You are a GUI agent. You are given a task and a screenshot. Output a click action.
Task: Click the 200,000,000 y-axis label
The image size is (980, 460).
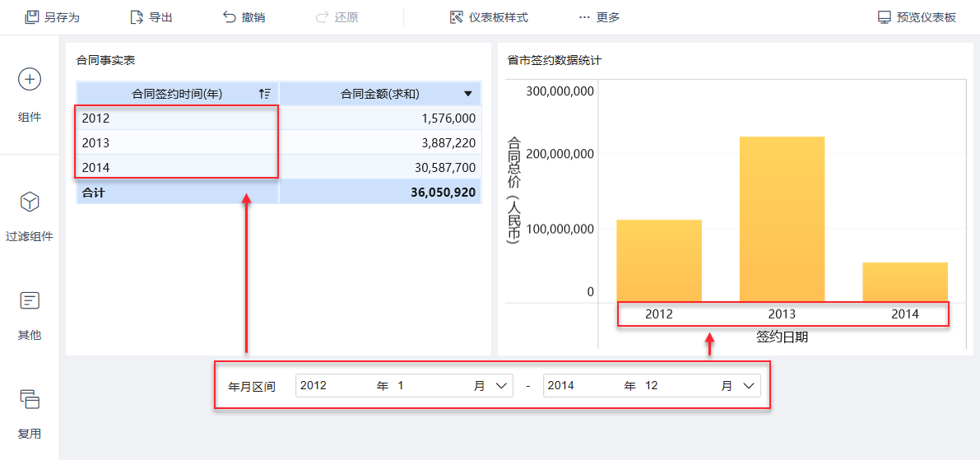coord(560,154)
